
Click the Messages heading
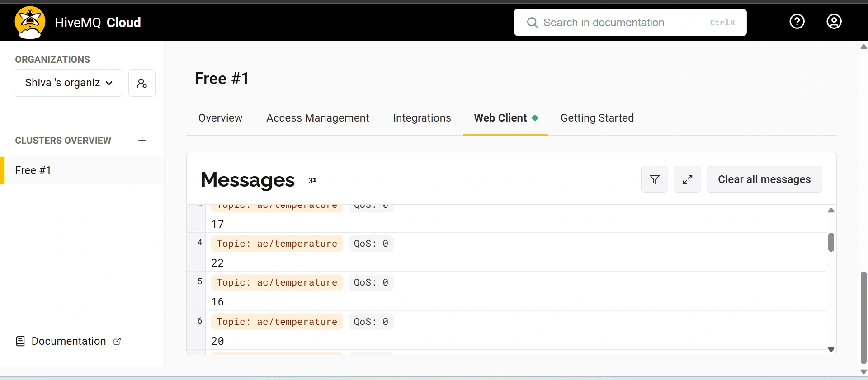coord(248,180)
